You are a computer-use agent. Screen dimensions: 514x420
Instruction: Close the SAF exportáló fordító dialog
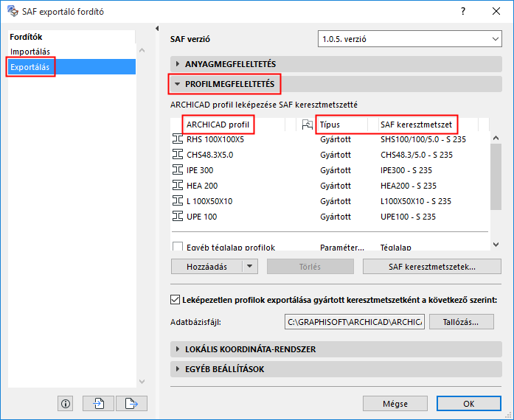tap(496, 11)
